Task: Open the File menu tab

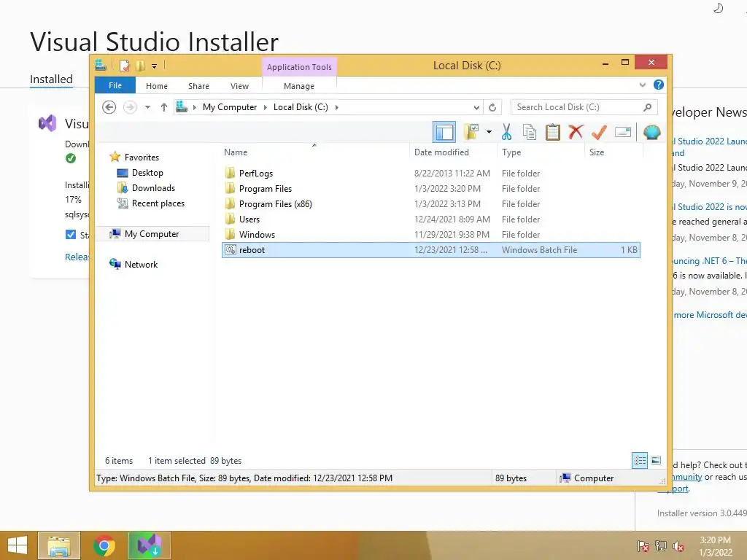Action: coord(115,85)
